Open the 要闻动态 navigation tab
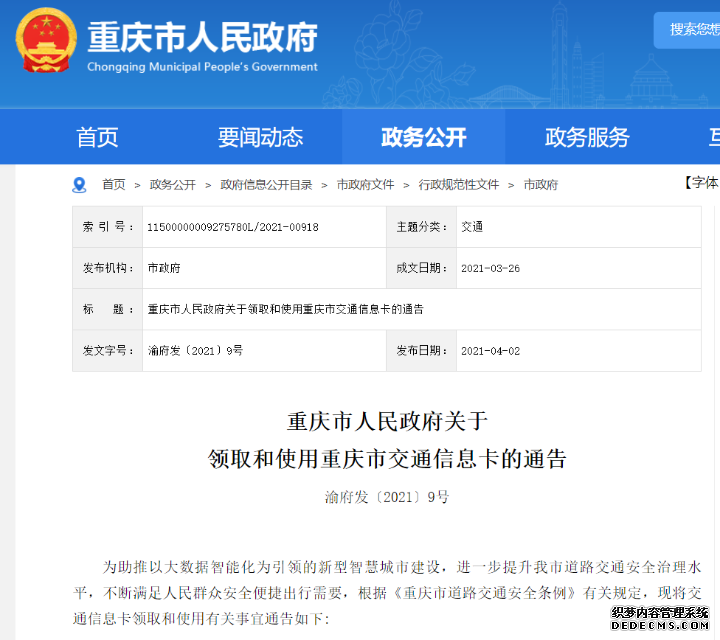Screen dimensions: 720x640 [260, 137]
